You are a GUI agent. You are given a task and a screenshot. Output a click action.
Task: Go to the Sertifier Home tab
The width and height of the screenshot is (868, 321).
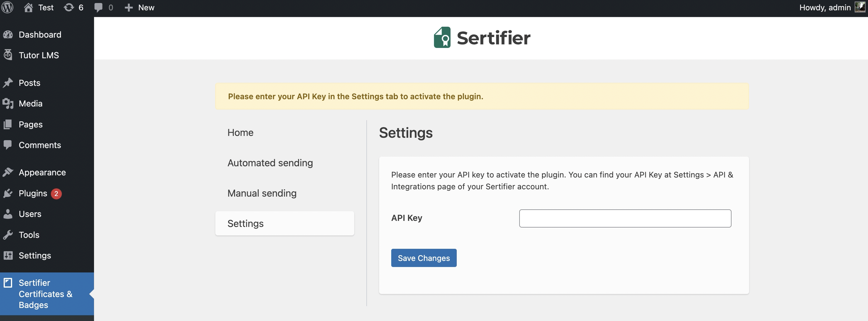240,133
